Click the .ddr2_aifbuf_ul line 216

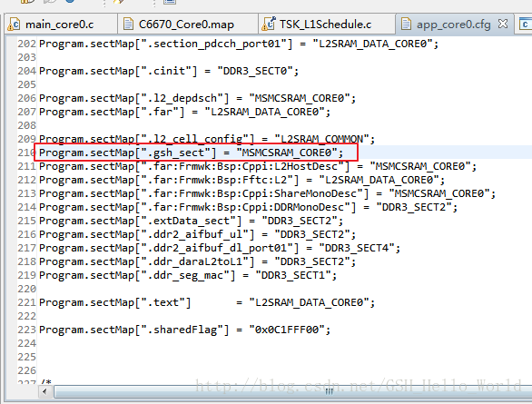(198, 234)
